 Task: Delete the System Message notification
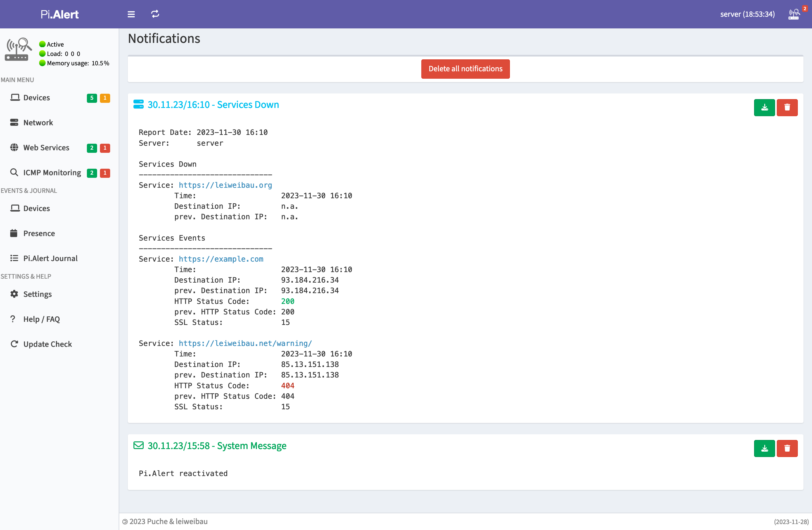coord(787,448)
